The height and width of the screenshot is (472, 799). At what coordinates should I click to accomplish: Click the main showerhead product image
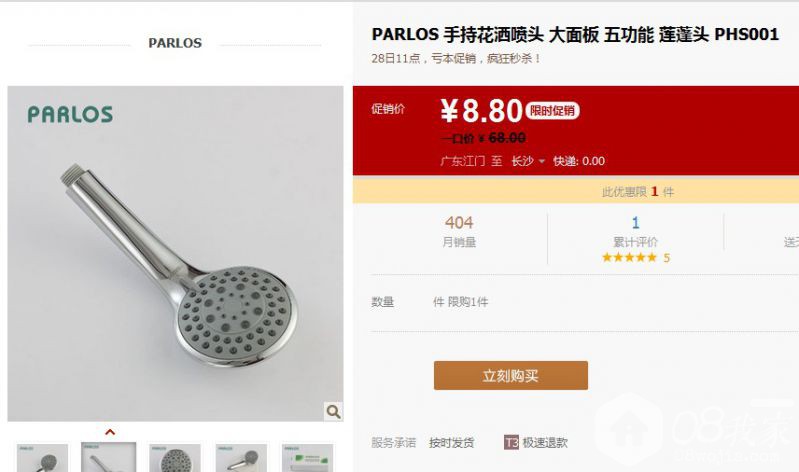pos(175,253)
